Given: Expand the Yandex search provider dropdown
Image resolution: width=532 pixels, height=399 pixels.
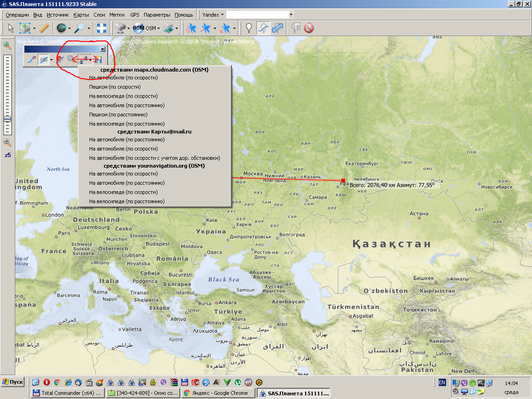Looking at the screenshot, I should pyautogui.click(x=222, y=15).
